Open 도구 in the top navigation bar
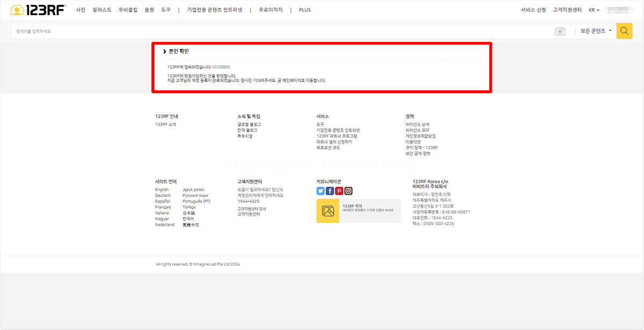This screenshot has width=644, height=330. [x=166, y=10]
